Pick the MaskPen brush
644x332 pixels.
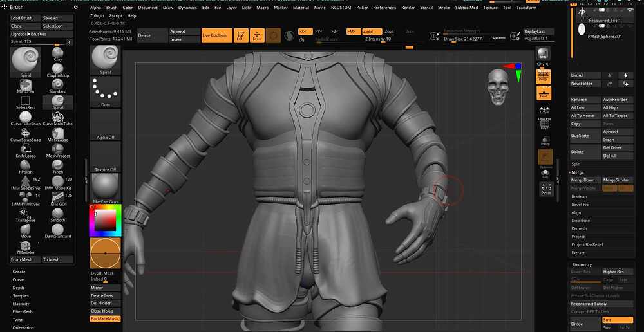click(26, 86)
